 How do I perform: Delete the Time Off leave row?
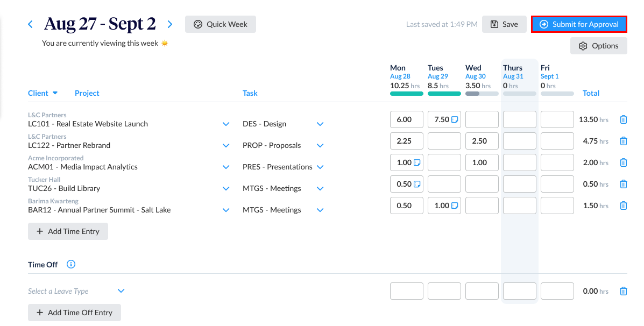pyautogui.click(x=624, y=291)
